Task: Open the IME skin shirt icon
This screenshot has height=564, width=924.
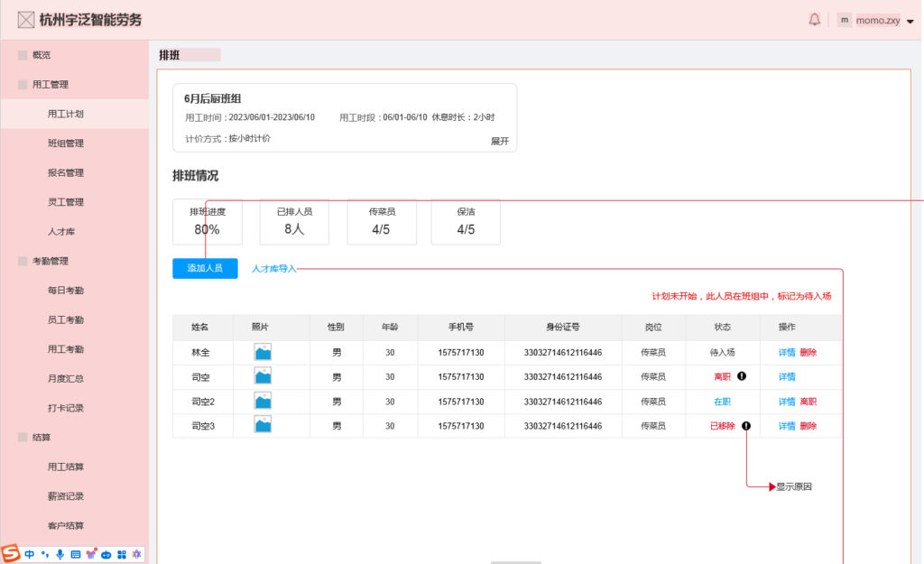Action: pos(91,554)
